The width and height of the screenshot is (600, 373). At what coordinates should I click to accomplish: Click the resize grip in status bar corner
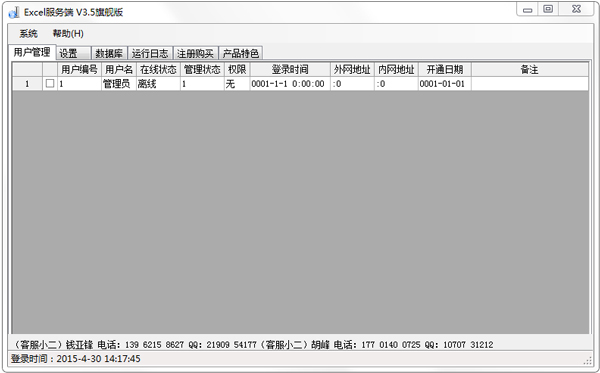tap(587, 360)
